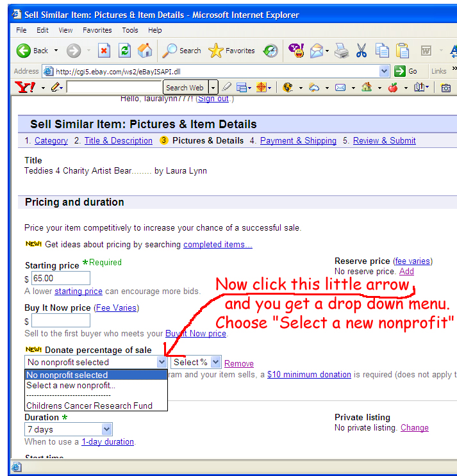Screen dimensions: 457x476
Task: Click the Print icon
Action: point(342,51)
